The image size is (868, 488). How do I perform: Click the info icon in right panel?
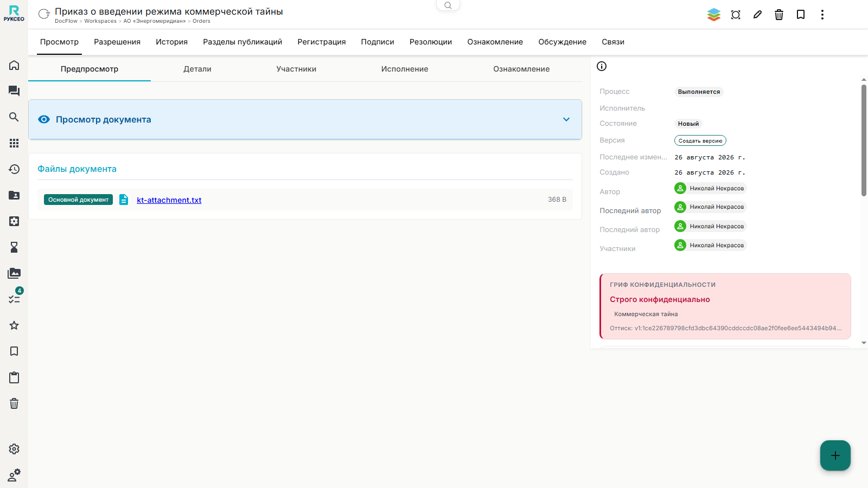tap(602, 66)
